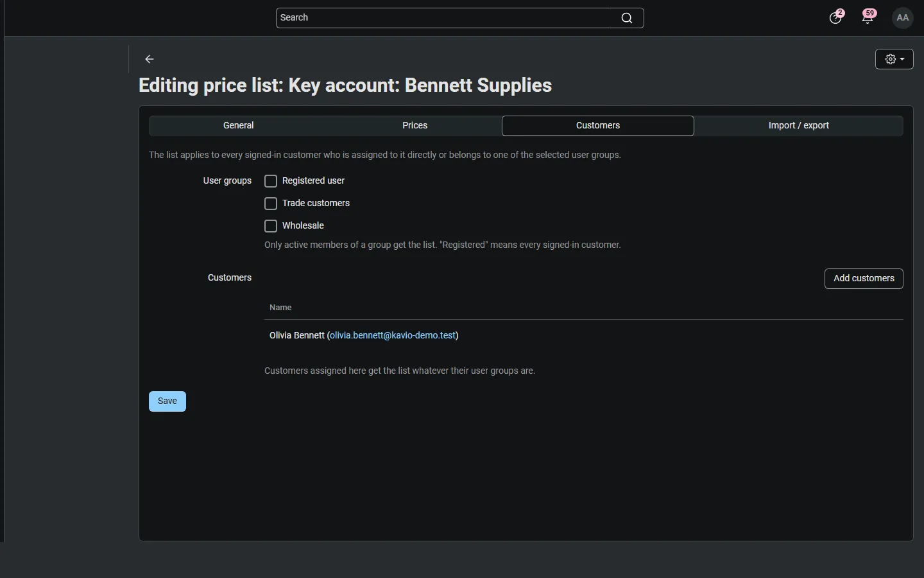This screenshot has width=924, height=578.
Task: Click the 'Only active members' help text
Action: point(443,245)
